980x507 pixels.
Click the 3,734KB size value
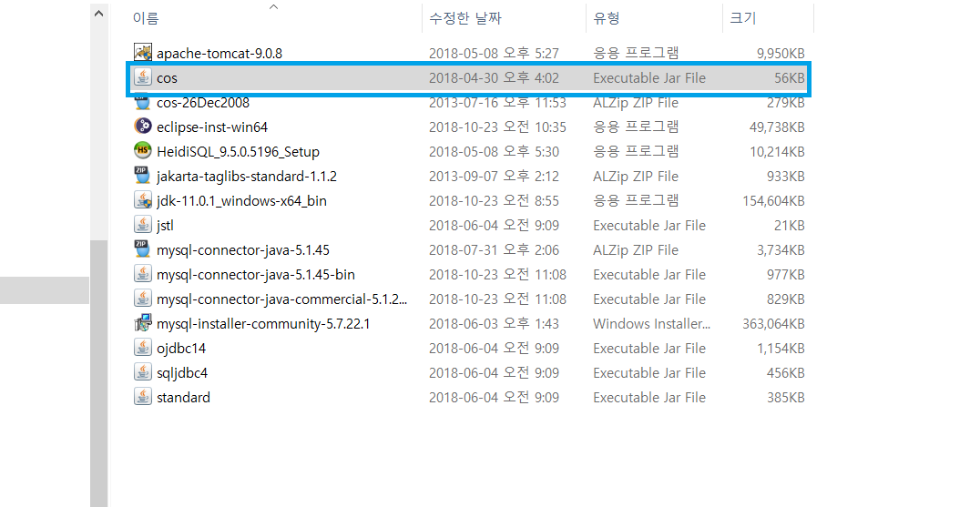[781, 249]
